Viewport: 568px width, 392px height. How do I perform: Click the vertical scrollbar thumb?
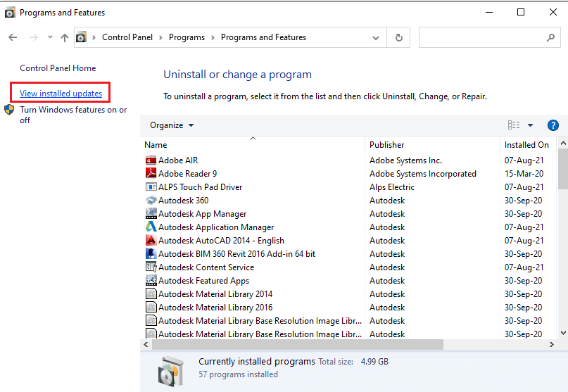(x=563, y=169)
